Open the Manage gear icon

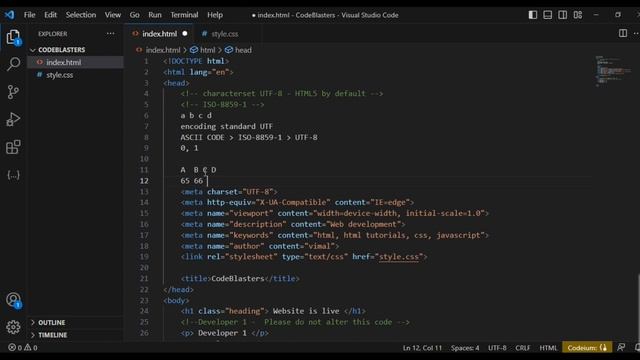click(13, 327)
